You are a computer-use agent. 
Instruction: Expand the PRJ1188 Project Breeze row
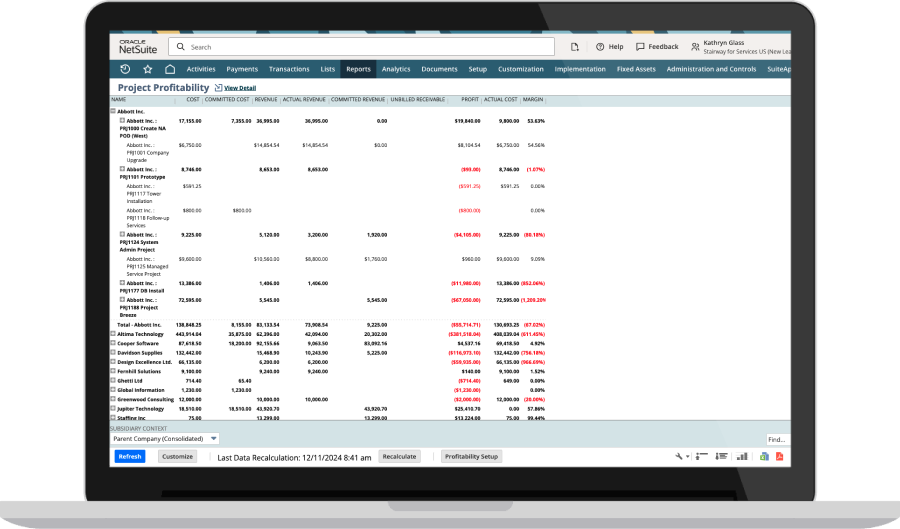[x=122, y=299]
